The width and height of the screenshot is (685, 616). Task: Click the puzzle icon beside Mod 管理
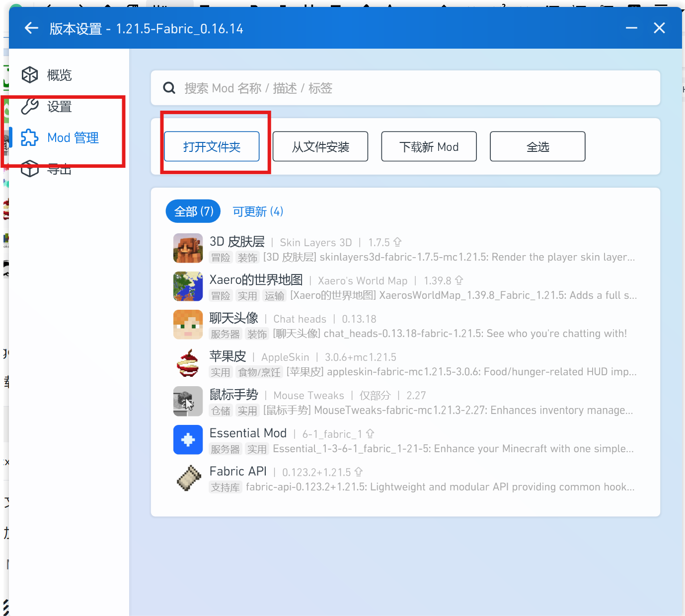(x=30, y=137)
